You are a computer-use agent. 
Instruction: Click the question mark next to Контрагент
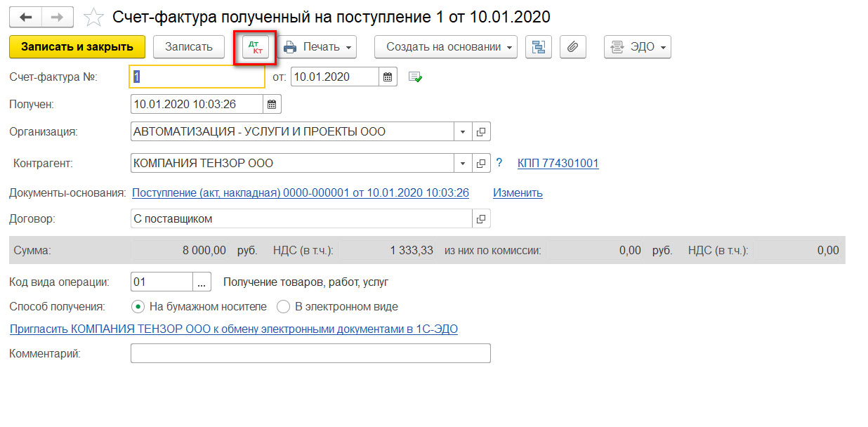coord(499,163)
